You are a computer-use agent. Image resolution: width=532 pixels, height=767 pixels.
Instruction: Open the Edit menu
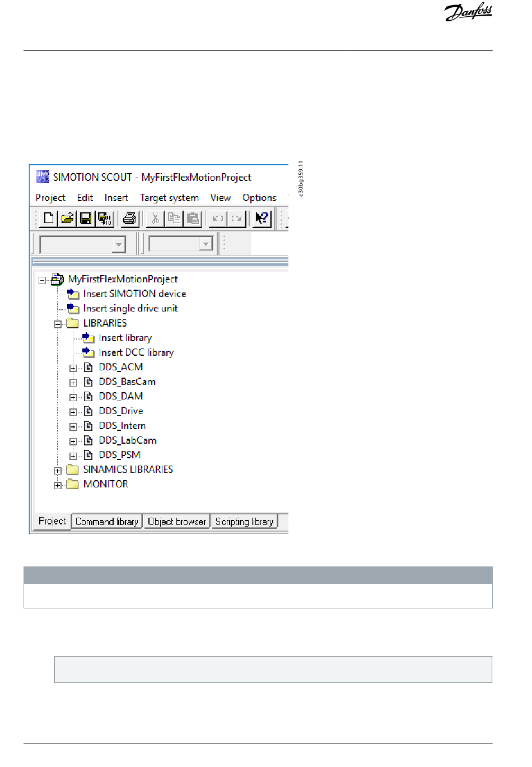tap(85, 198)
